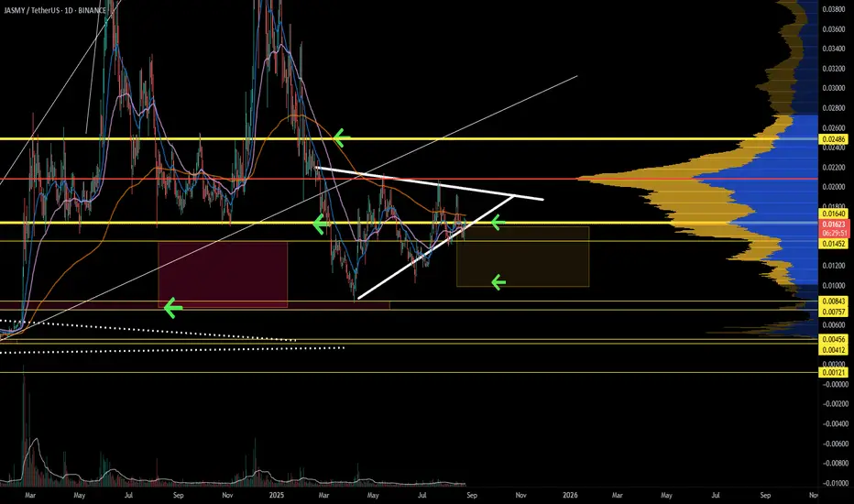Select the 0.00757 yellow price label
This screenshot has width=854, height=504.
[834, 312]
